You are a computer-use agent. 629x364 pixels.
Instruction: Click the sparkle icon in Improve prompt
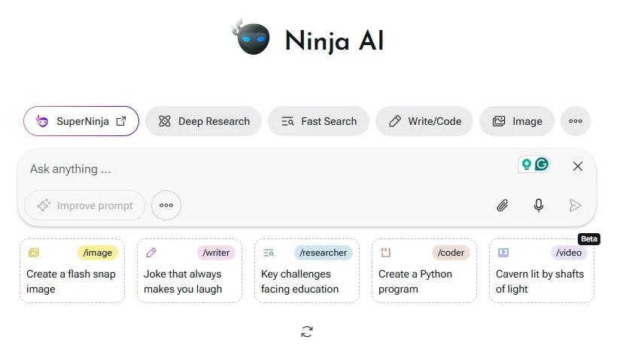coord(44,205)
